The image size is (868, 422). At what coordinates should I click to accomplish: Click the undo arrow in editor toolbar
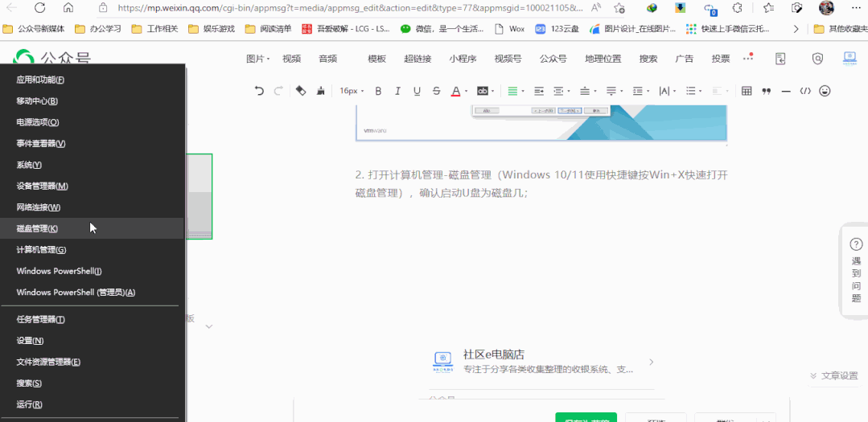(x=259, y=91)
